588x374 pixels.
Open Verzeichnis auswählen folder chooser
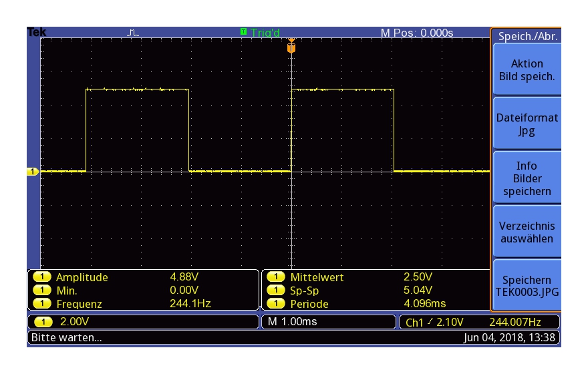[x=527, y=232]
